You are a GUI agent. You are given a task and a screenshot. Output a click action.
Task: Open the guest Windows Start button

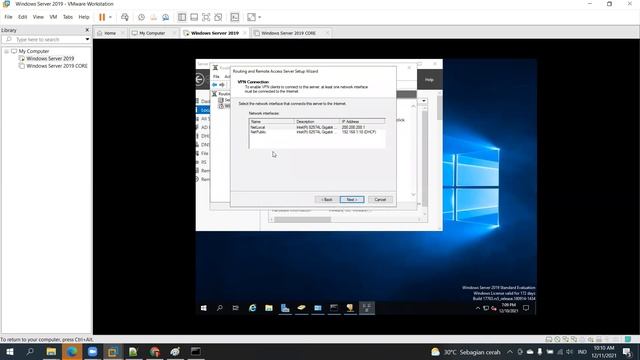coord(204,308)
